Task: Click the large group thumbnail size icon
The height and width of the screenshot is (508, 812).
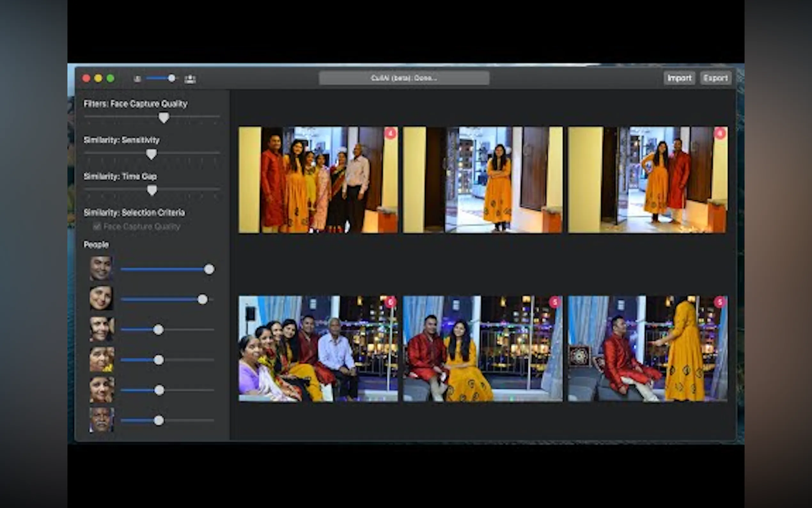Action: coord(190,79)
